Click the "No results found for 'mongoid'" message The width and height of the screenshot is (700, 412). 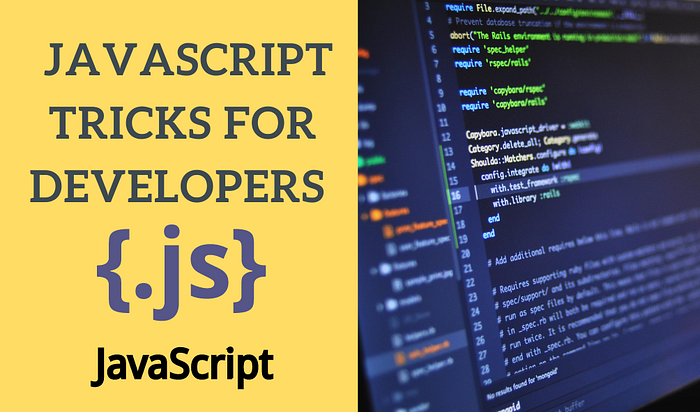[522, 383]
